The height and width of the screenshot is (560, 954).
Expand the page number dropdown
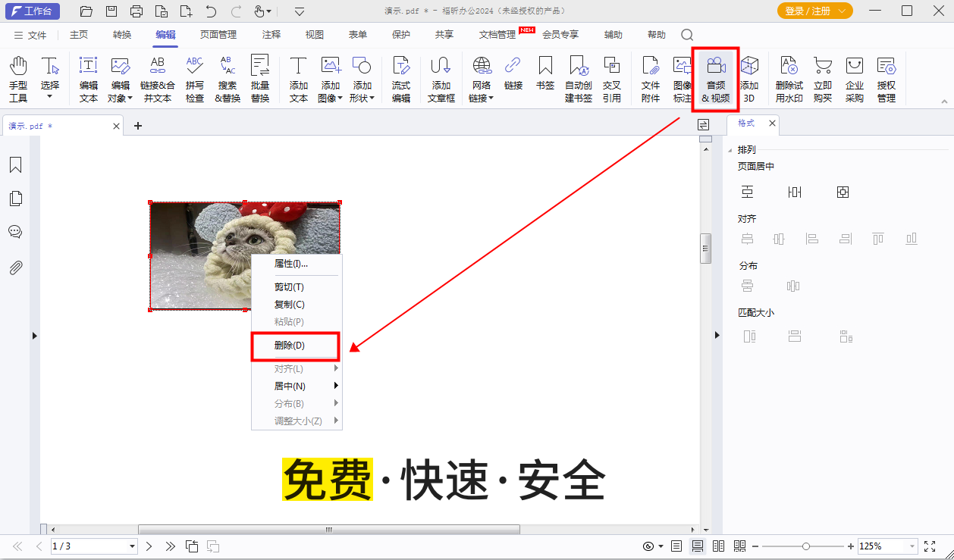[x=132, y=546]
